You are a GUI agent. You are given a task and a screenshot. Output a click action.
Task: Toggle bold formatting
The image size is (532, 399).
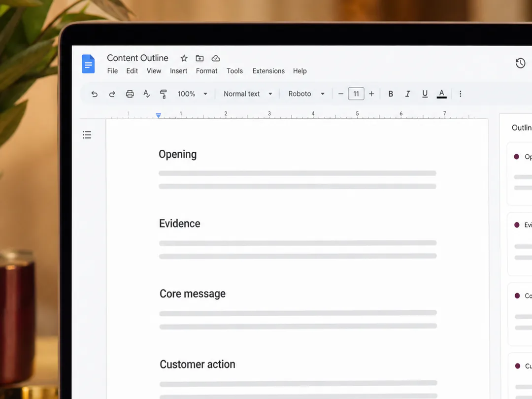[x=391, y=94]
